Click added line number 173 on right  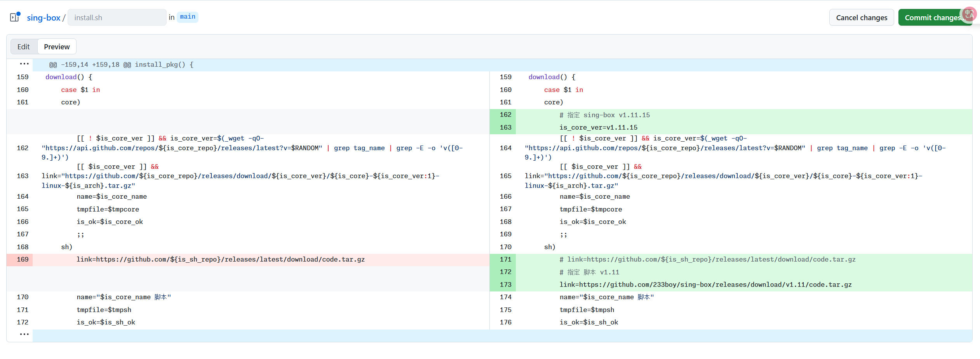pyautogui.click(x=505, y=285)
